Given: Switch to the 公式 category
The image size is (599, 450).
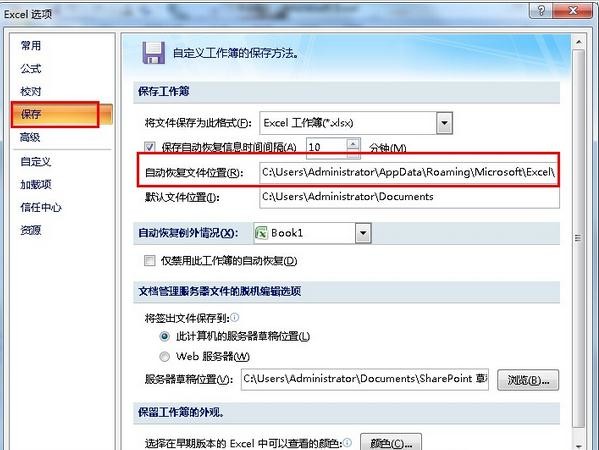Looking at the screenshot, I should tap(31, 69).
